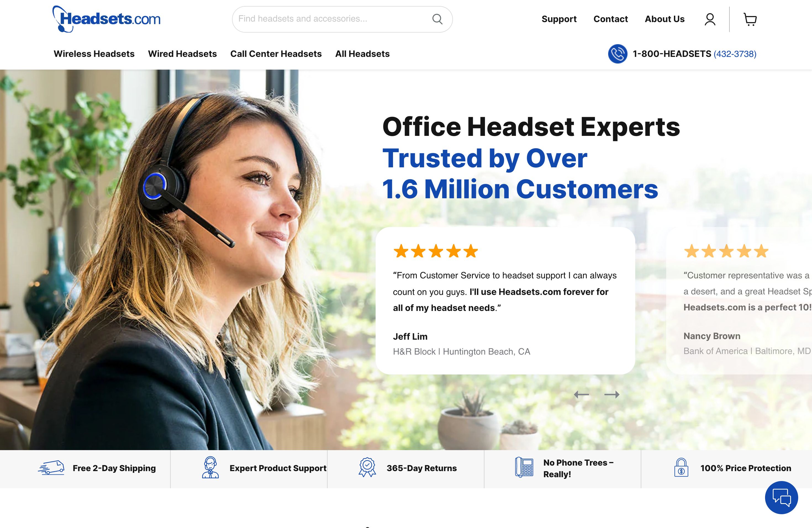This screenshot has height=528, width=812.
Task: Open the shopping cart
Action: pos(750,19)
